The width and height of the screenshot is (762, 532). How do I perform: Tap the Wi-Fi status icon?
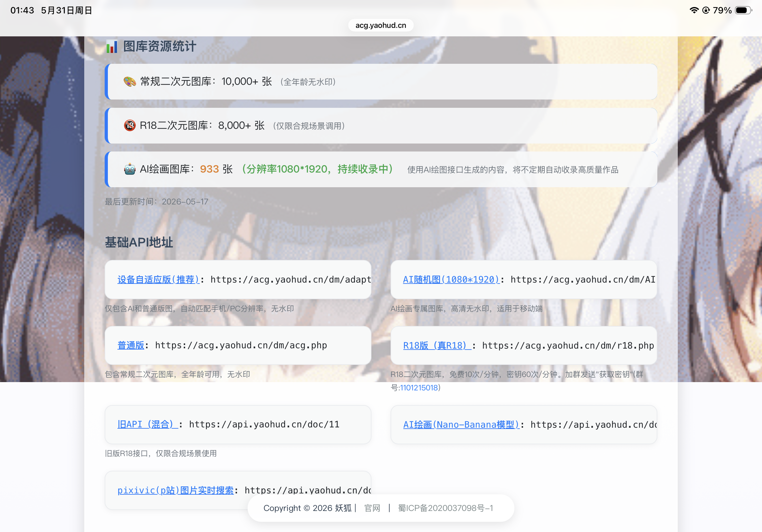694,10
